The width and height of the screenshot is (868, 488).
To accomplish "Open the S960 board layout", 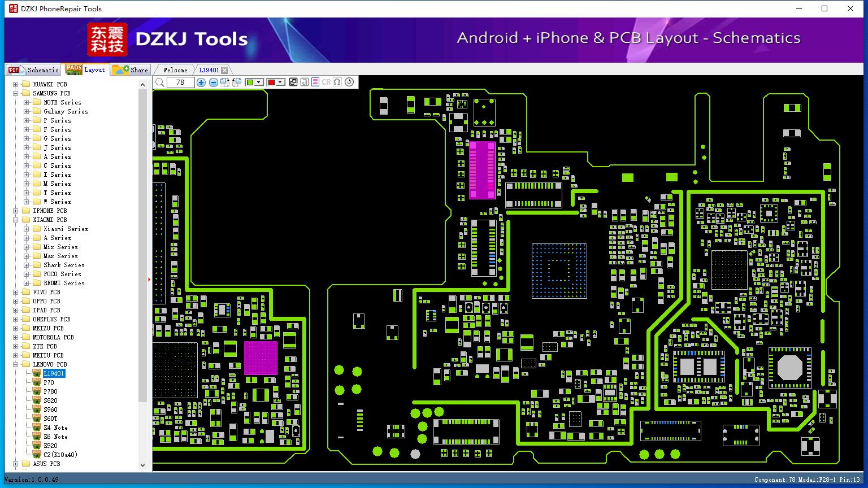I will pos(50,409).
